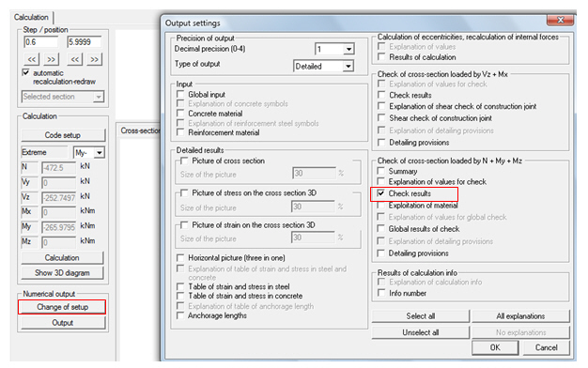Enable Reinforcement material checkbox
588x368 pixels.
click(x=180, y=132)
